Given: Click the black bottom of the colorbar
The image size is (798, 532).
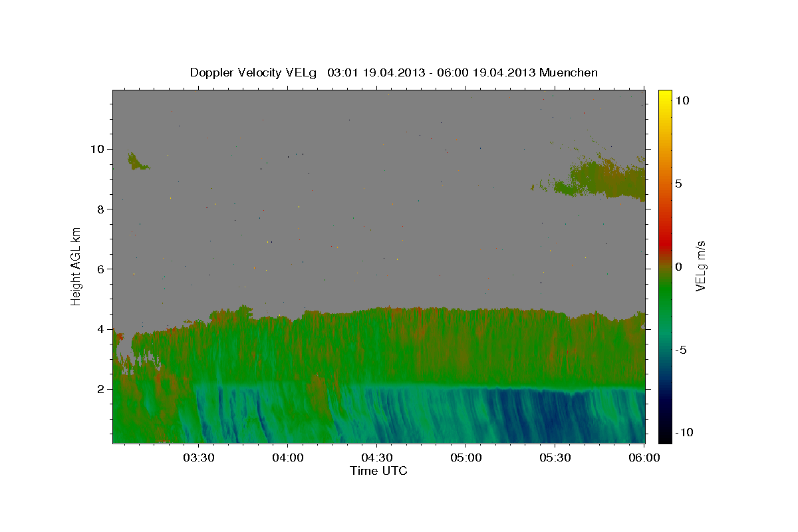Looking at the screenshot, I should coord(664,436).
